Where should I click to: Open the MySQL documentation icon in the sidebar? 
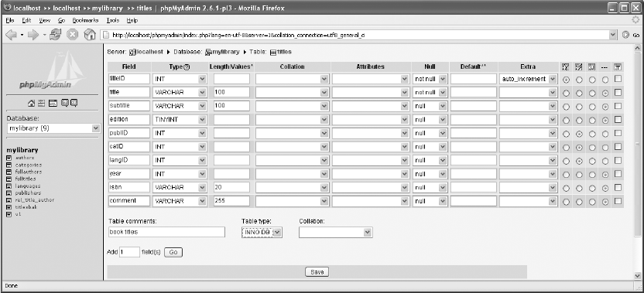tap(74, 103)
